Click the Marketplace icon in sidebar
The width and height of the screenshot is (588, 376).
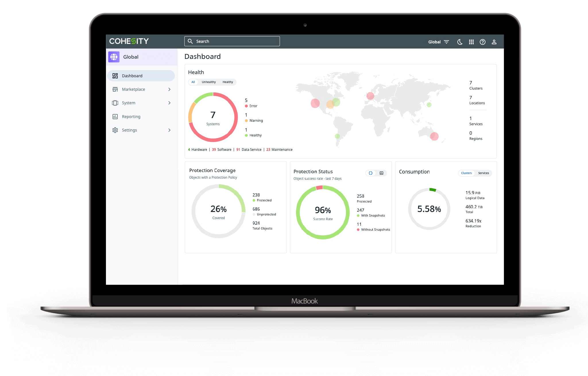click(115, 89)
